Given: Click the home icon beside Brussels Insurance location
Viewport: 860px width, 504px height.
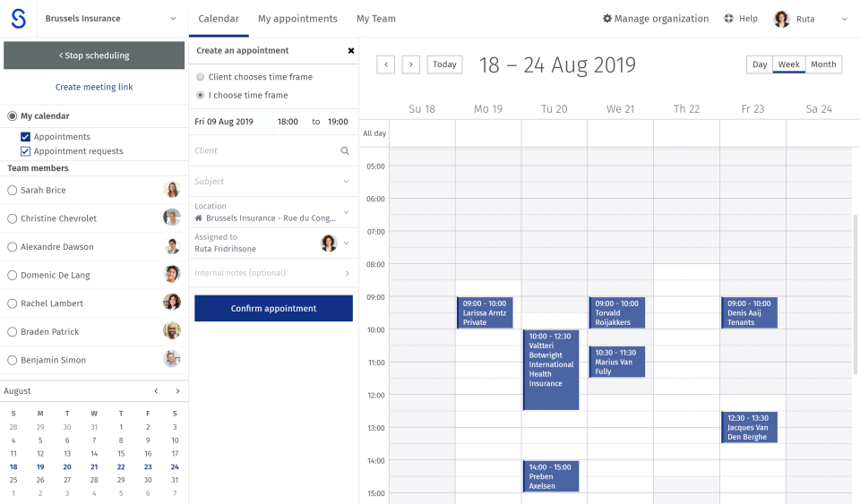Looking at the screenshot, I should tap(199, 218).
